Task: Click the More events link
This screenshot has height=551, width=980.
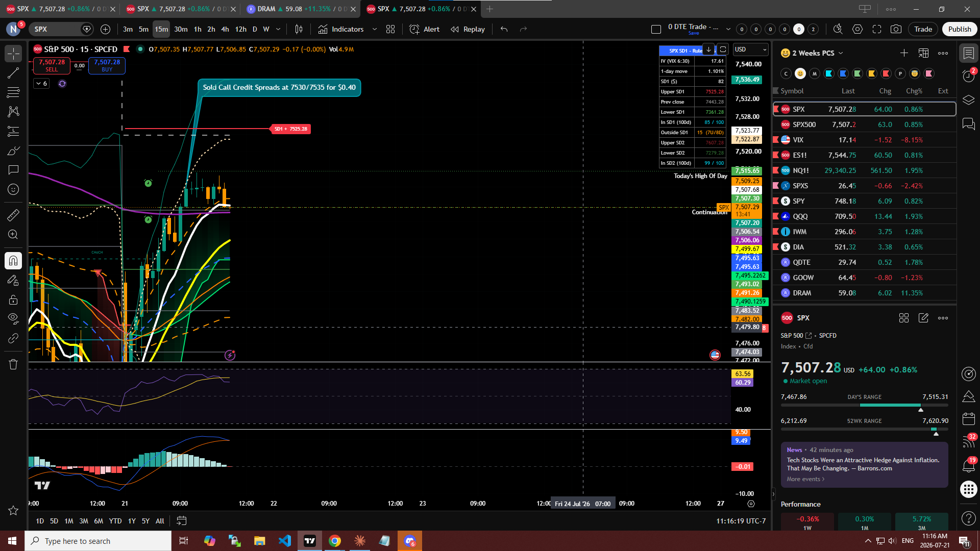Action: [805, 479]
